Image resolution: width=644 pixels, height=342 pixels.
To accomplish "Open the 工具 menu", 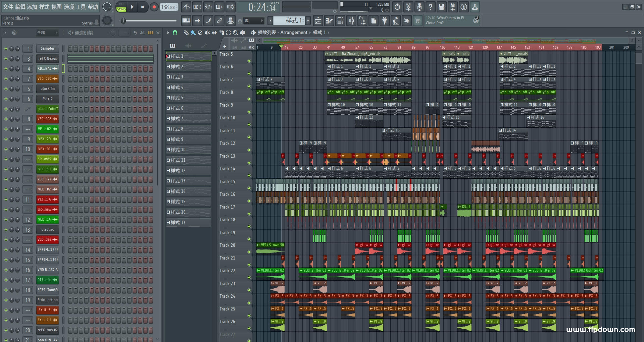I will pyautogui.click(x=81, y=7).
